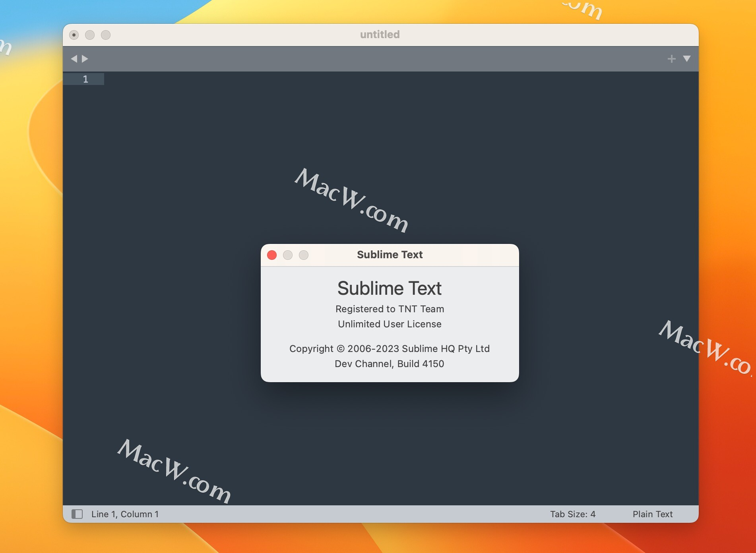Select the next-tab arrow icon
756x553 pixels.
tap(84, 58)
